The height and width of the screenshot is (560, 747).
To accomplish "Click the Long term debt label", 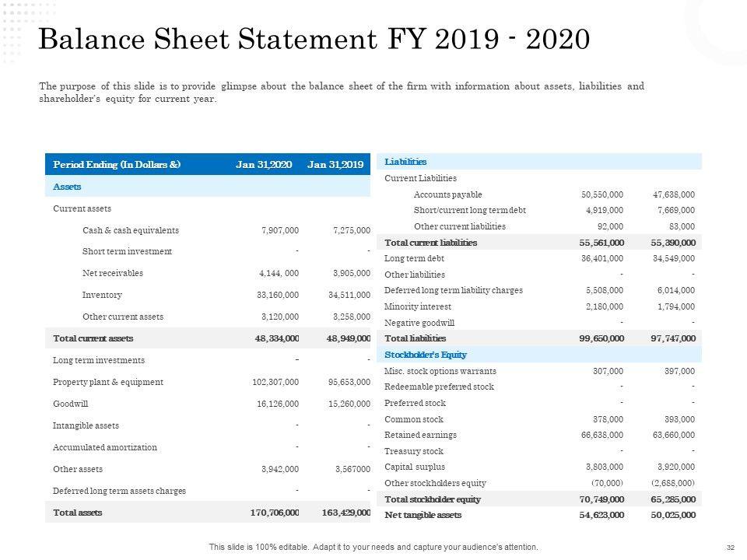I will [414, 258].
